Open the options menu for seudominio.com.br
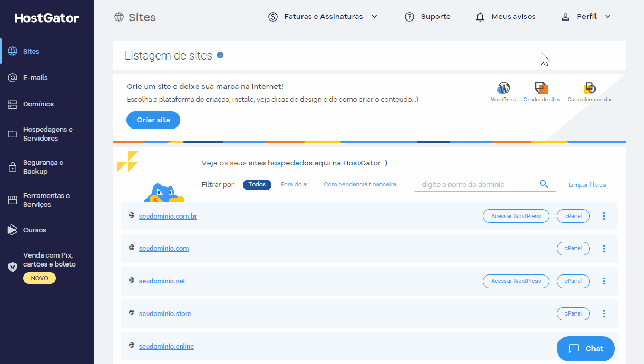The image size is (644, 364). point(604,216)
